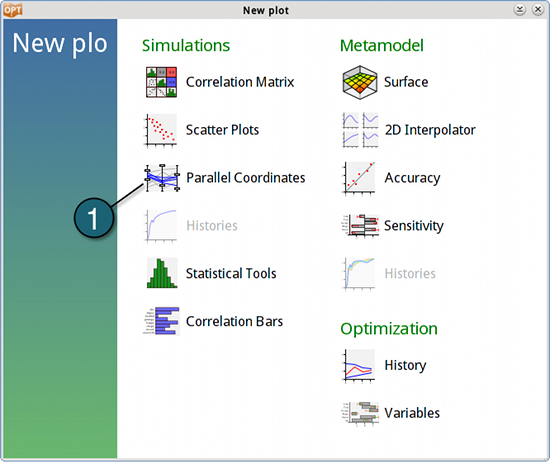Click the Correlation Matrix text label
The height and width of the screenshot is (464, 550).
tap(240, 82)
